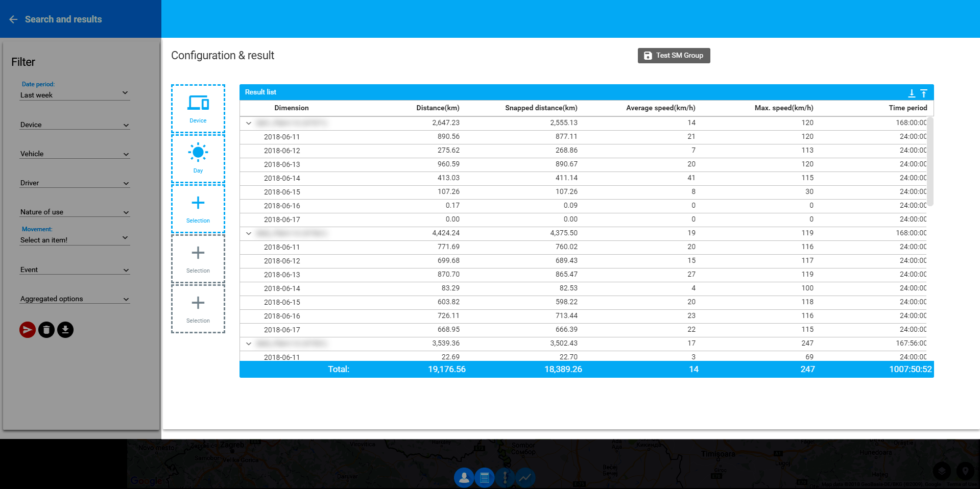The height and width of the screenshot is (489, 980).
Task: Open the Date period dropdown showing Last week
Action: coord(75,95)
